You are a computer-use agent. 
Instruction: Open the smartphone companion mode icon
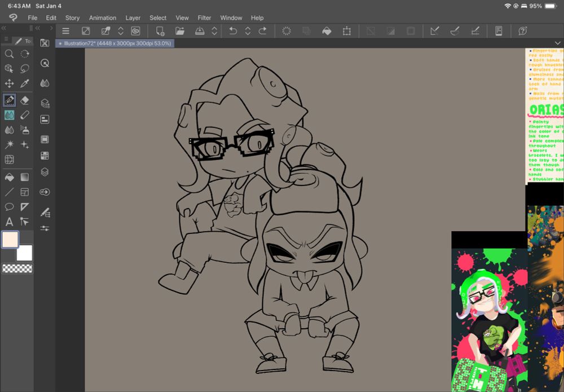tap(499, 31)
